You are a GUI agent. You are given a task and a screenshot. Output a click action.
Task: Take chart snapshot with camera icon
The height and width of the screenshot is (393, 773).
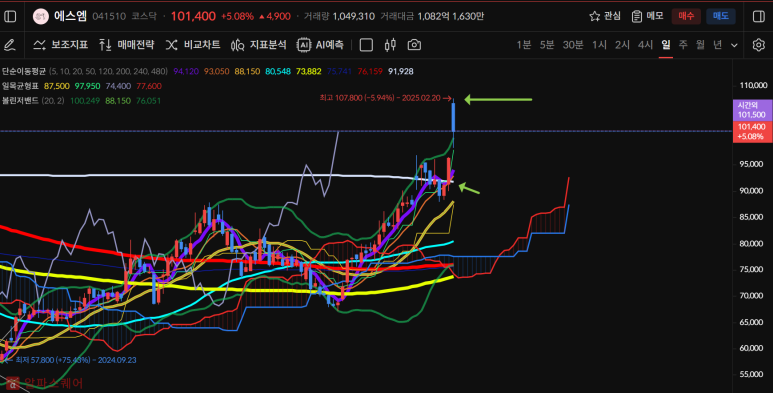414,45
